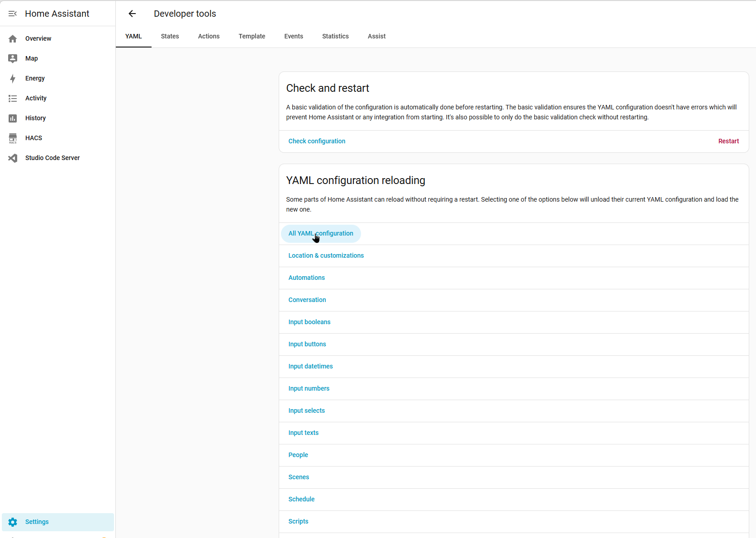The image size is (756, 538).
Task: Open Map in the sidebar
Action: (58, 58)
